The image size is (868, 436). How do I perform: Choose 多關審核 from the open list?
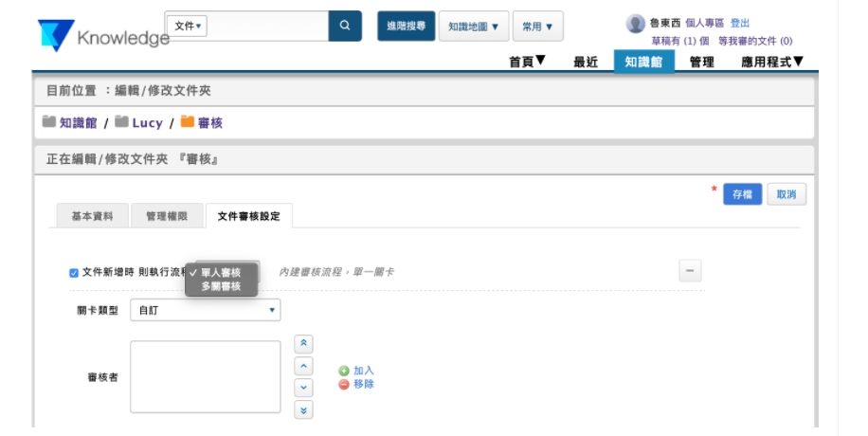(x=221, y=285)
